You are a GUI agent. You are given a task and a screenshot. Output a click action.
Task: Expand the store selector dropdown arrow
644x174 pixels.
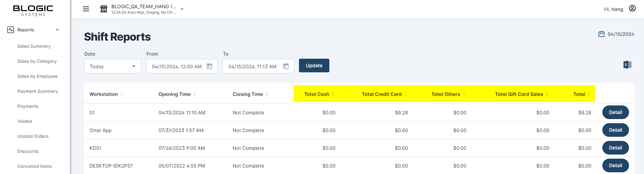(182, 9)
